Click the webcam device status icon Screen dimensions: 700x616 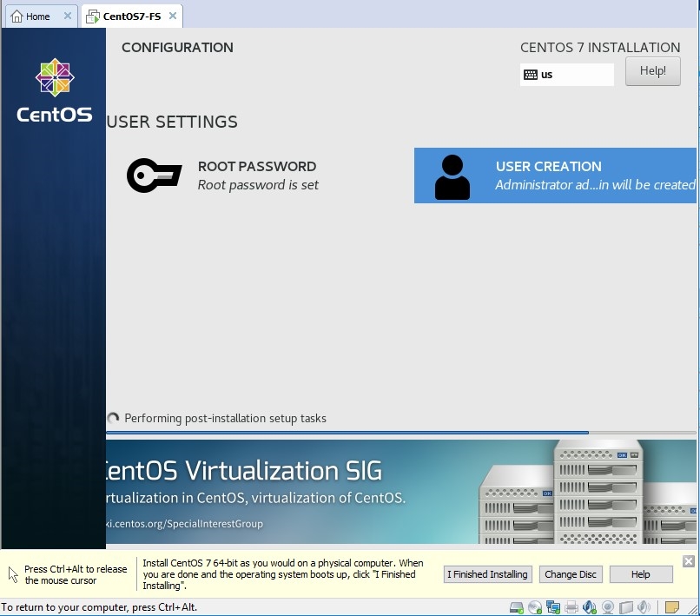pyautogui.click(x=608, y=607)
